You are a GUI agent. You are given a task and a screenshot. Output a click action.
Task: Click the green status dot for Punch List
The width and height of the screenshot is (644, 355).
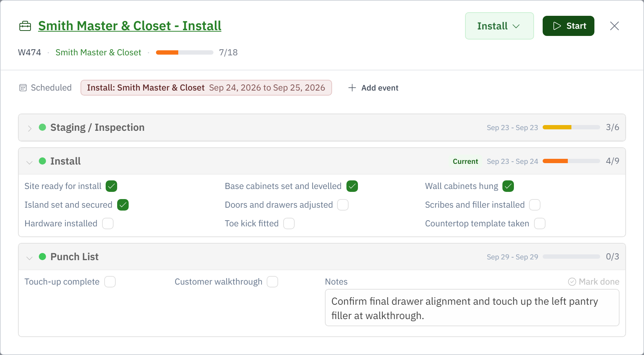point(42,257)
